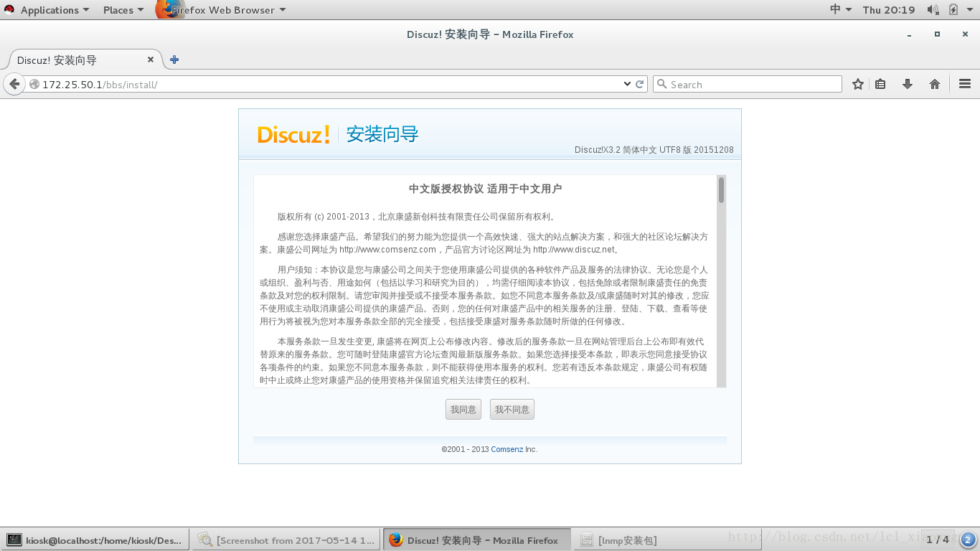This screenshot has height=551, width=980.
Task: Click the Firefox back arrow button
Action: coord(14,84)
